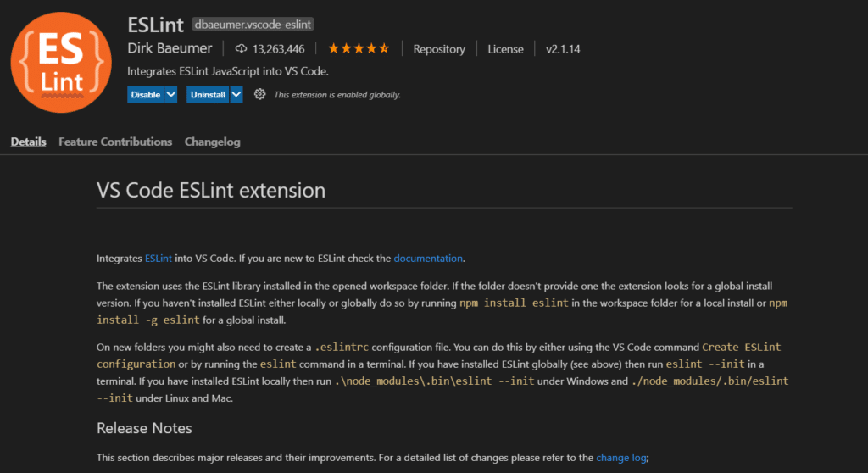This screenshot has height=473, width=868.
Task: Open the documentation link
Action: click(x=428, y=258)
